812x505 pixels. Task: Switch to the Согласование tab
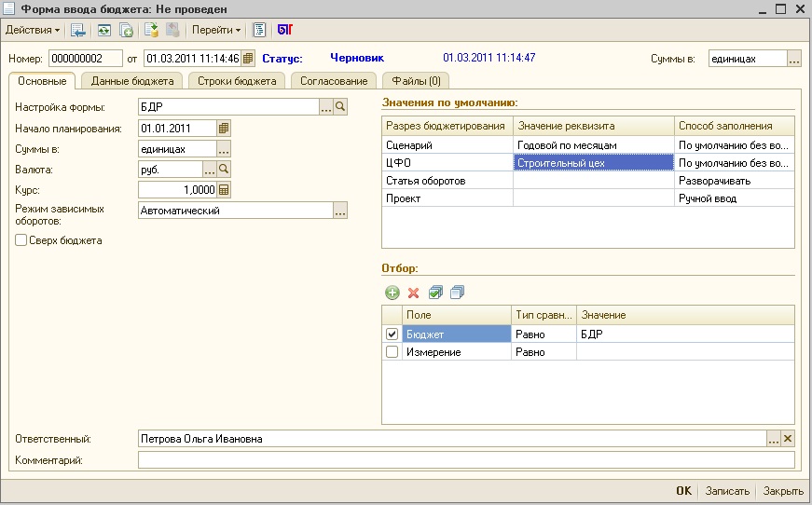[334, 81]
